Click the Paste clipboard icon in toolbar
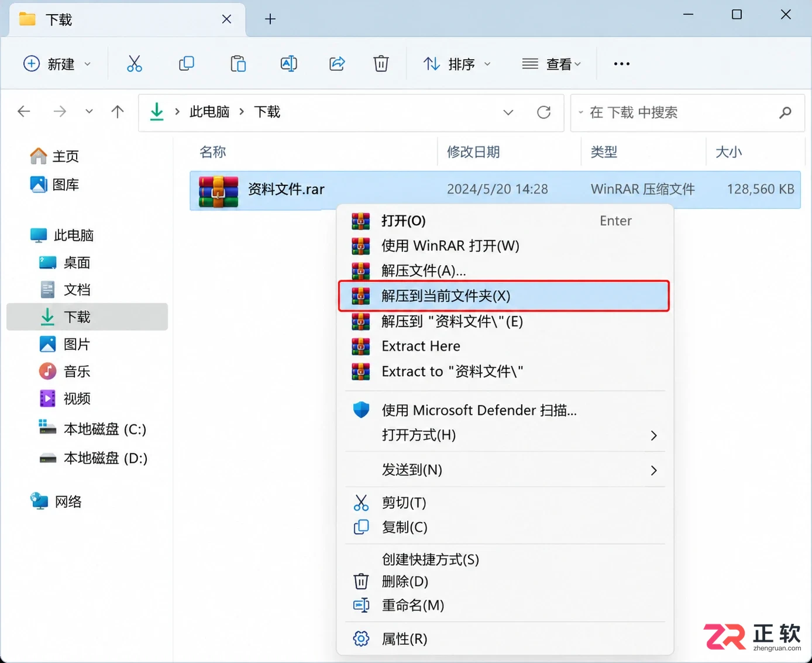Screen dimensions: 812x663 tap(238, 64)
